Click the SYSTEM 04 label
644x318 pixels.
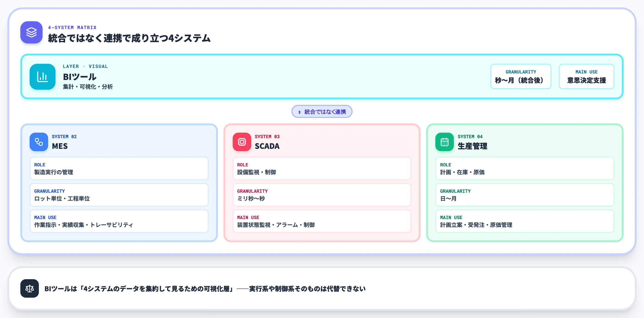pyautogui.click(x=470, y=137)
